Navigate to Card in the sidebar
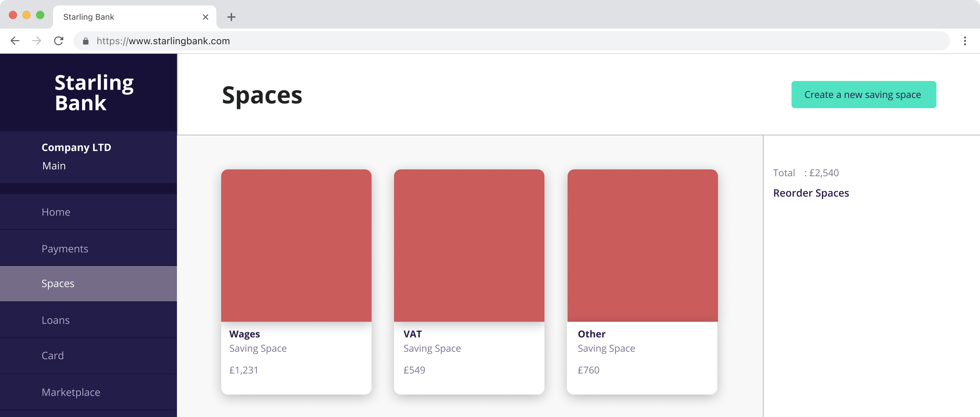Image resolution: width=980 pixels, height=417 pixels. (x=52, y=355)
